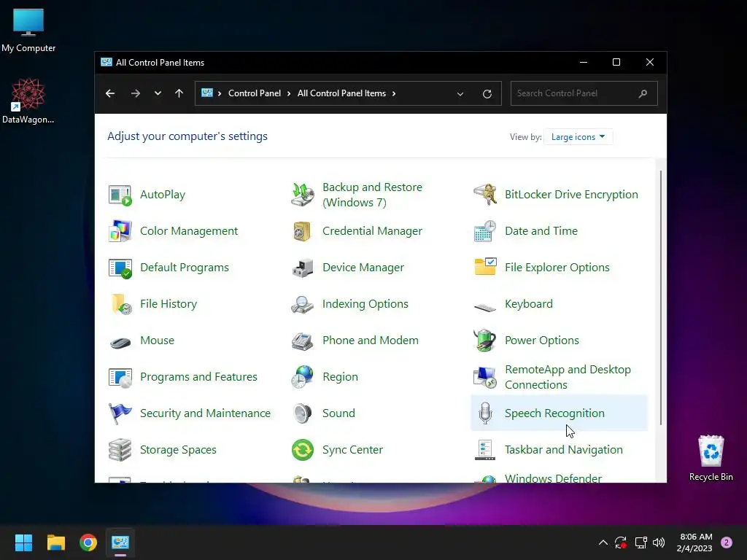Image resolution: width=747 pixels, height=560 pixels.
Task: Click the sync tray icon with red dot
Action: pos(621,542)
